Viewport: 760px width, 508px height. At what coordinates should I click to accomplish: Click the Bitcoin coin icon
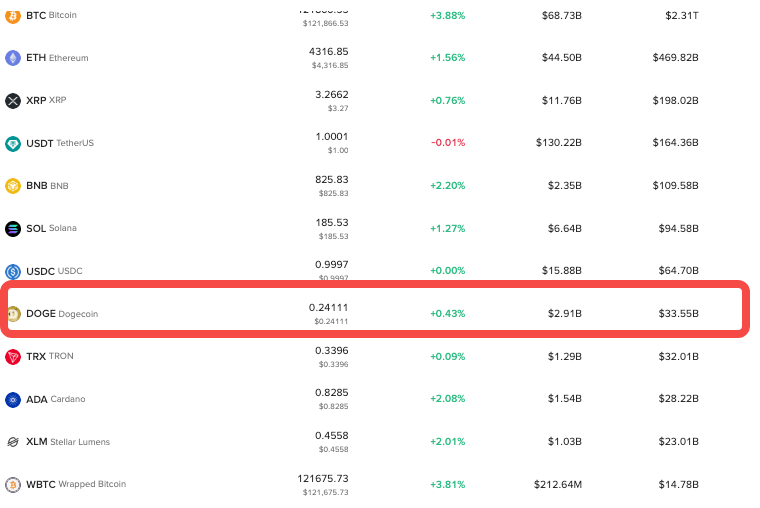pyautogui.click(x=13, y=15)
